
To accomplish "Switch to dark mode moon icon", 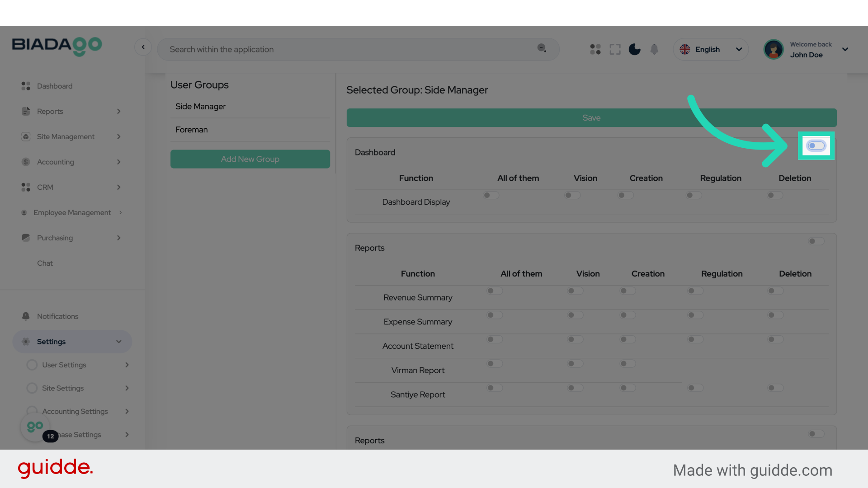I will (634, 49).
